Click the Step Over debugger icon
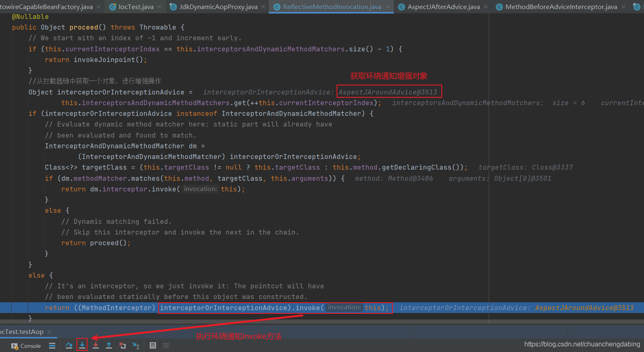Viewport: 644px width, 352px height. pos(69,345)
